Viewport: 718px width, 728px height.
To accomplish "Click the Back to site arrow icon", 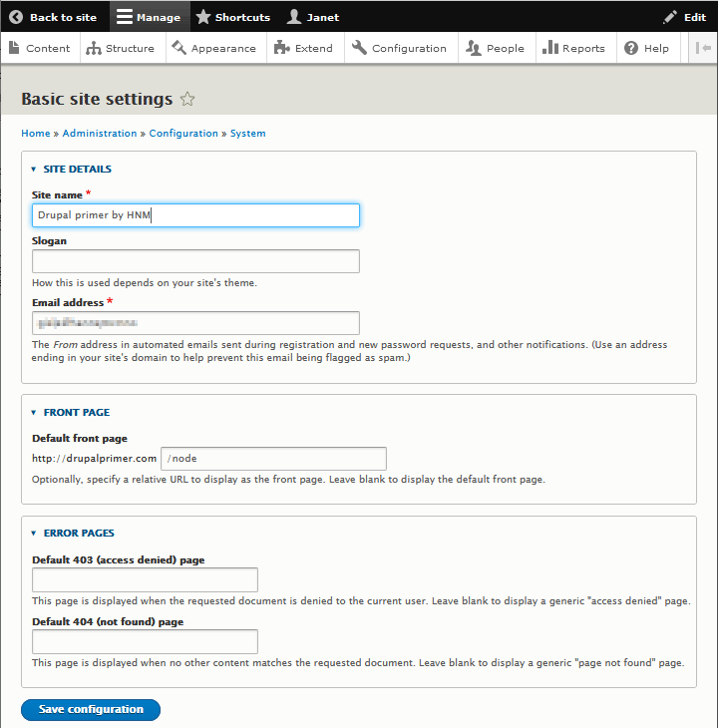I will point(16,17).
